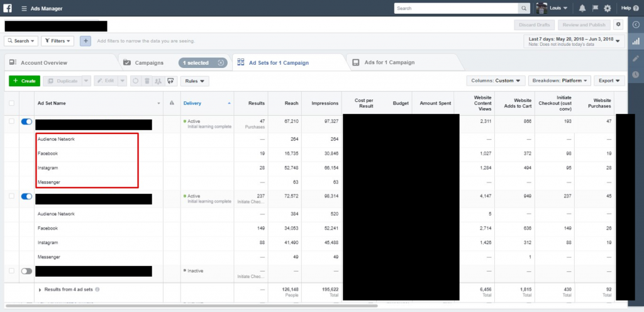Open the notifications bell
The image size is (644, 312).
(x=582, y=8)
